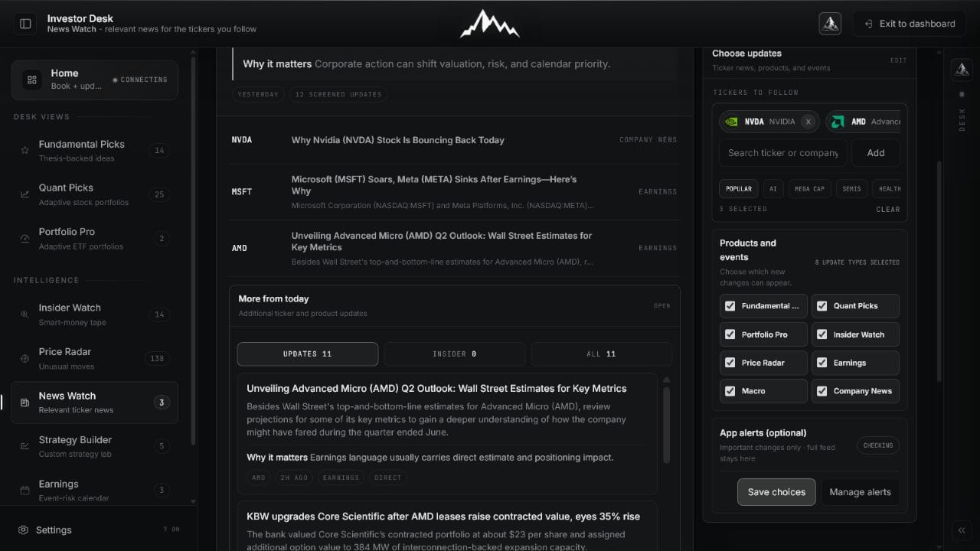
Task: Uncheck the Insider Watch checkbox
Action: pyautogui.click(x=822, y=334)
